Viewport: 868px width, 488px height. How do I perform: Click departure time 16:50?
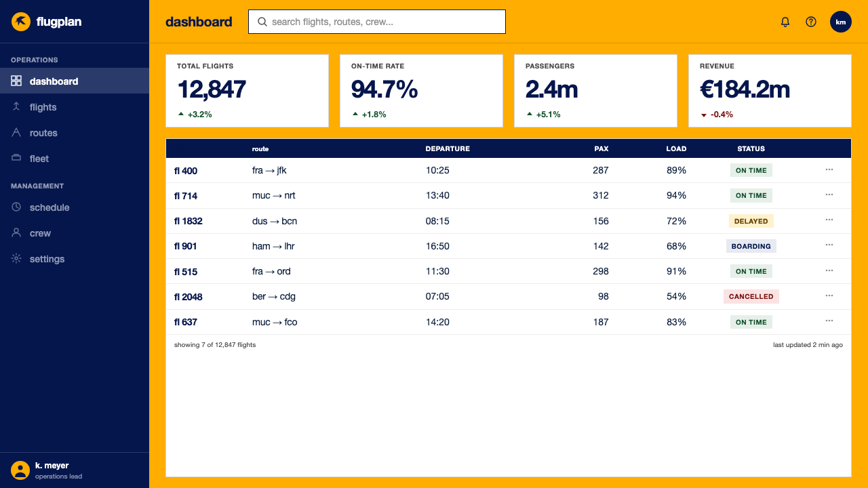pyautogui.click(x=437, y=246)
